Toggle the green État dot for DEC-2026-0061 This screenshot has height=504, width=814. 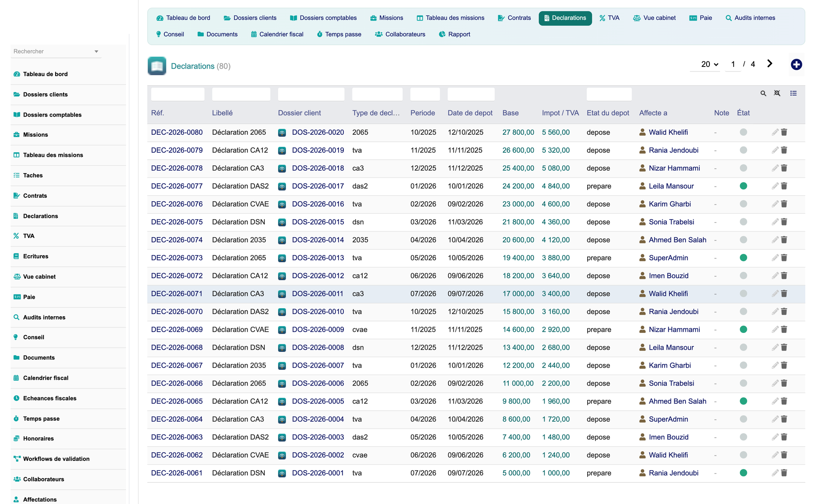[743, 473]
